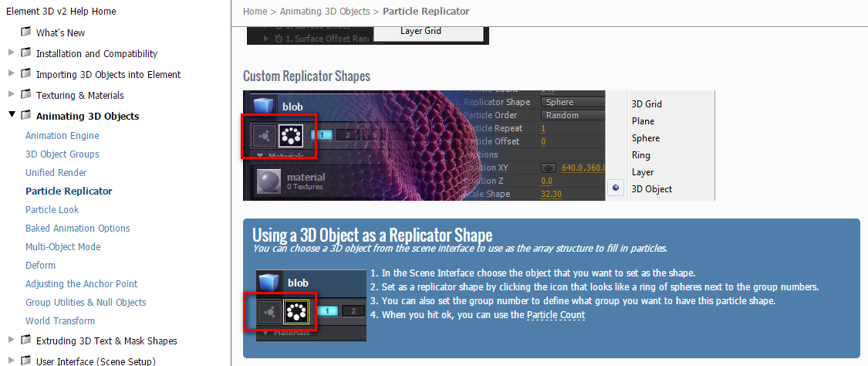Viewport: 868px width, 366px height.
Task: Go to Multi-Object Mode topic
Action: pos(63,247)
